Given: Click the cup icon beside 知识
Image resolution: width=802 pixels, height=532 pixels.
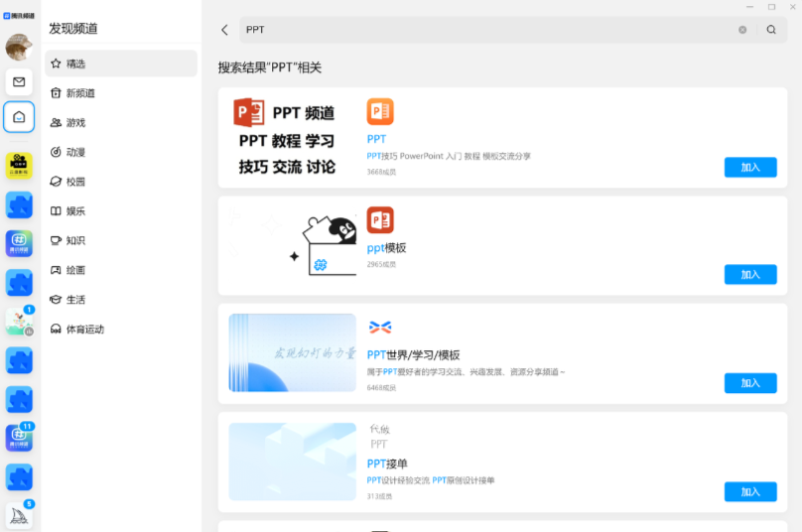Looking at the screenshot, I should pos(56,240).
